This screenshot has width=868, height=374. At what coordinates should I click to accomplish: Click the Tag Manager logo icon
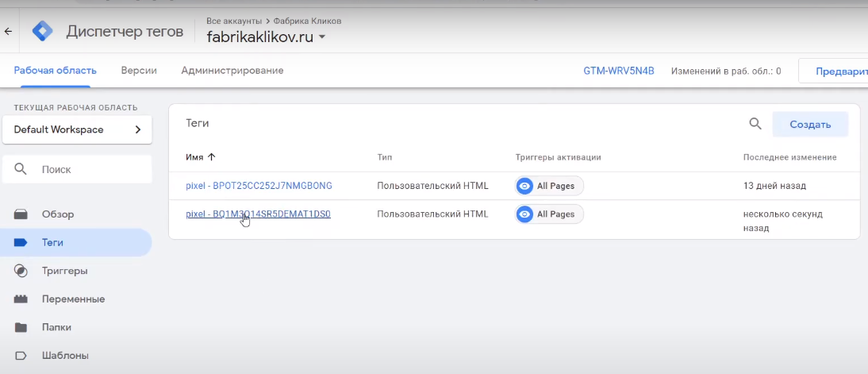click(42, 32)
